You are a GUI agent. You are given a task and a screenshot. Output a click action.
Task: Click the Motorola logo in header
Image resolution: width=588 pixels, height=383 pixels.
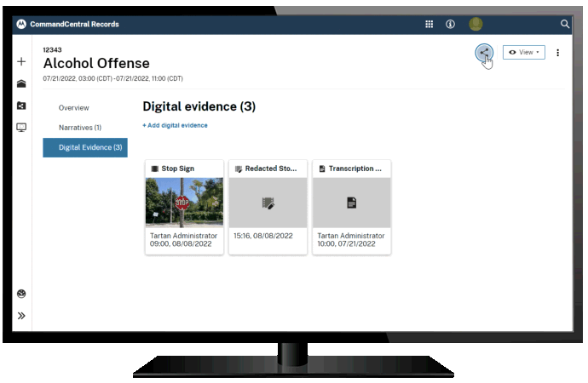click(x=20, y=24)
